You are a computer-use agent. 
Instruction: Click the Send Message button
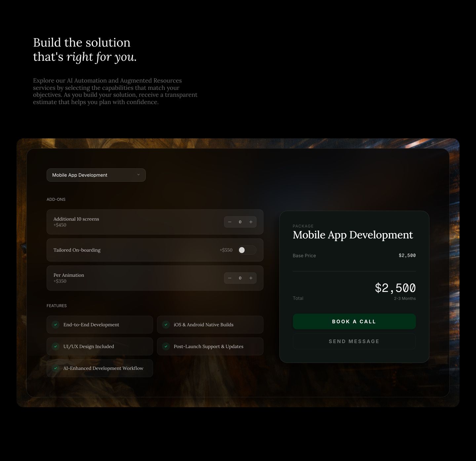click(x=354, y=341)
